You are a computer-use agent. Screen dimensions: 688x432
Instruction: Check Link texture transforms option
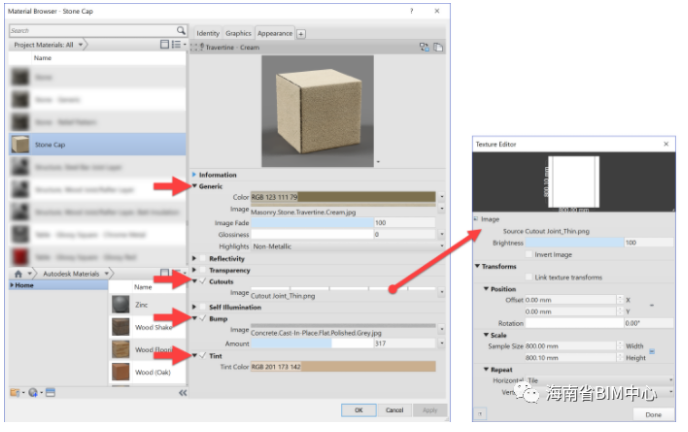coord(529,277)
